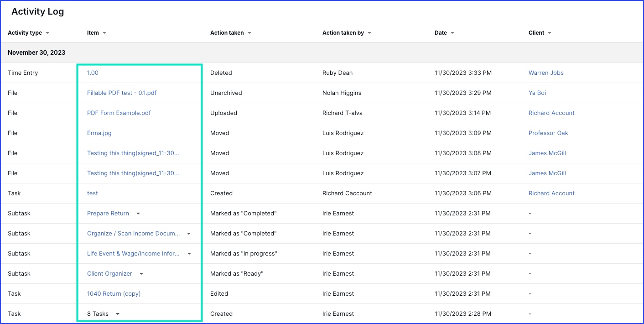Viewport: 644px width, 324px height.
Task: Expand the Client Organizer subtask arrow
Action: tap(141, 274)
